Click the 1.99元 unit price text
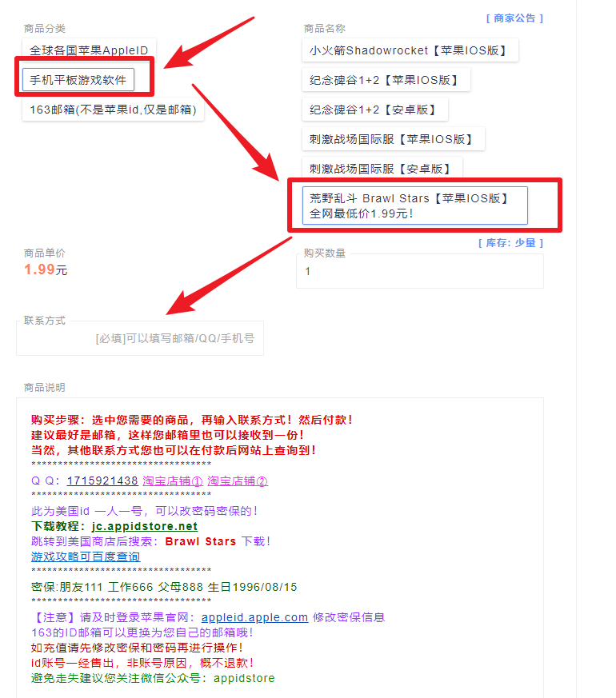Screen dimensions: 616x698 (x=46, y=269)
